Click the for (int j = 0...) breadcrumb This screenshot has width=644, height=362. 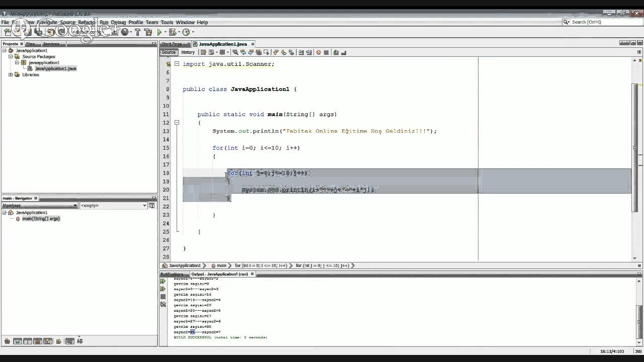[323, 265]
